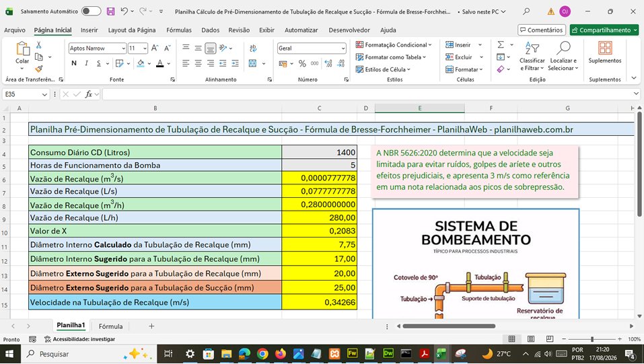Open the Fórmula sheet tab
The width and height of the screenshot is (644, 364).
point(110,326)
